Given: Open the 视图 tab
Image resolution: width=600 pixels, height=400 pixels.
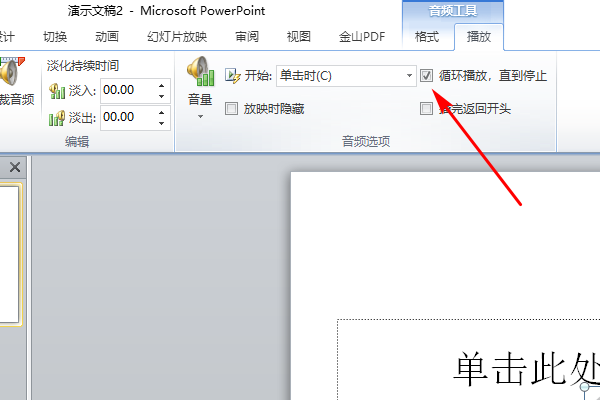Looking at the screenshot, I should (x=298, y=37).
